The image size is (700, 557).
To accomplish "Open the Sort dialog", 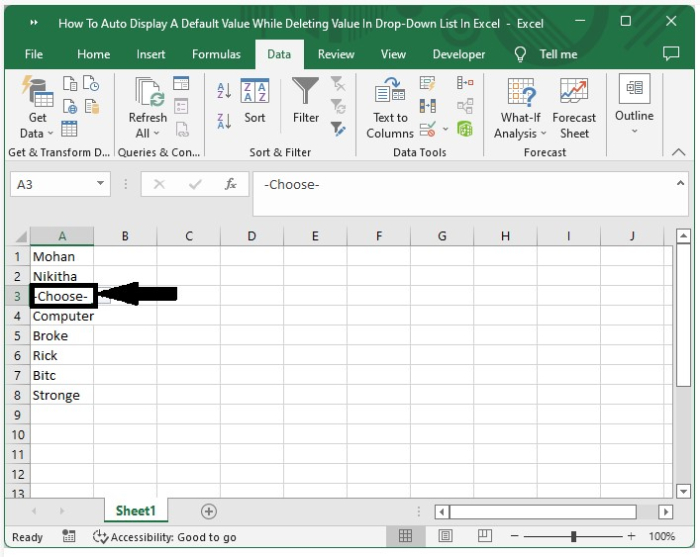I will (254, 101).
